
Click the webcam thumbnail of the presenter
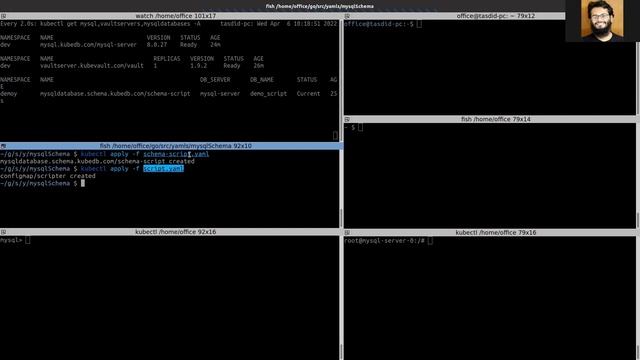coord(602,20)
